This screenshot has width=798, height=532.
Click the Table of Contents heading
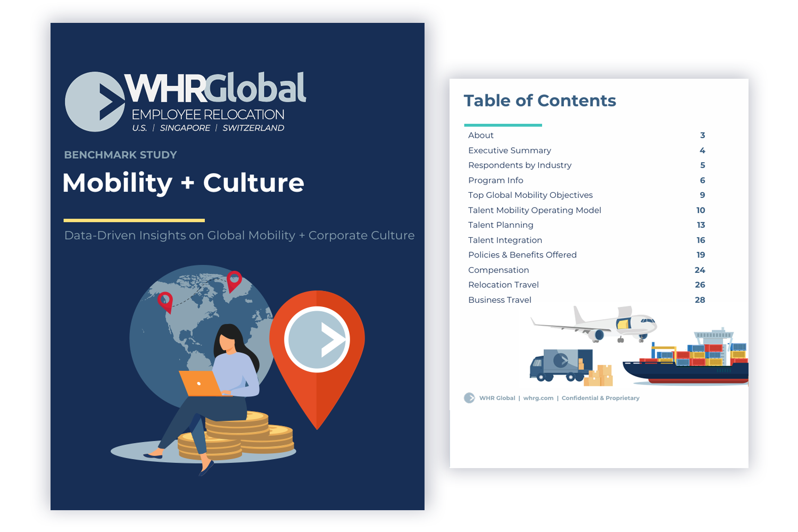[x=540, y=101]
